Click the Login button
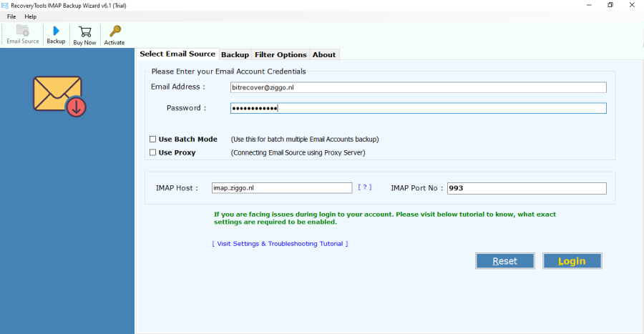Viewport: 644px width, 334px height. [572, 261]
